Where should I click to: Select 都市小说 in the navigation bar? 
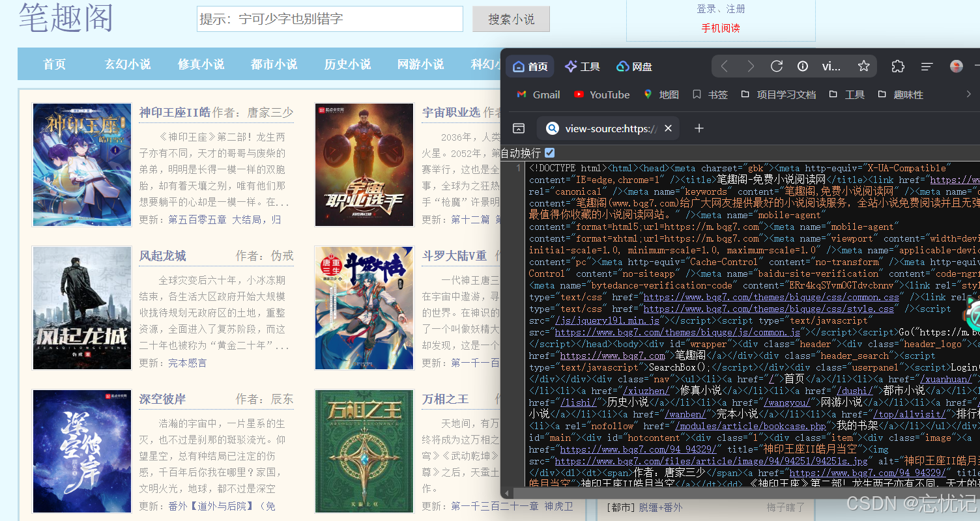274,64
